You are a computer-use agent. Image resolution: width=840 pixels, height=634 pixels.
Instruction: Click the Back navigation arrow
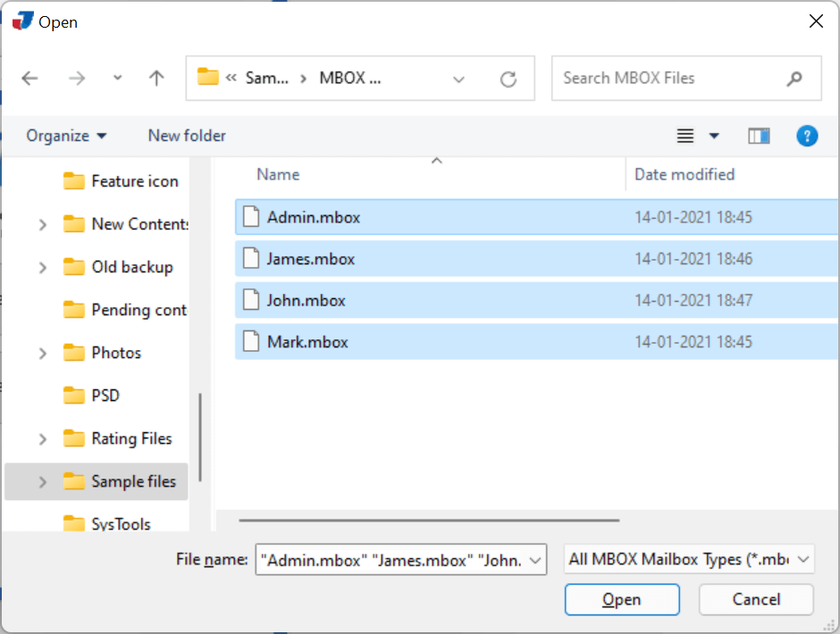point(30,79)
